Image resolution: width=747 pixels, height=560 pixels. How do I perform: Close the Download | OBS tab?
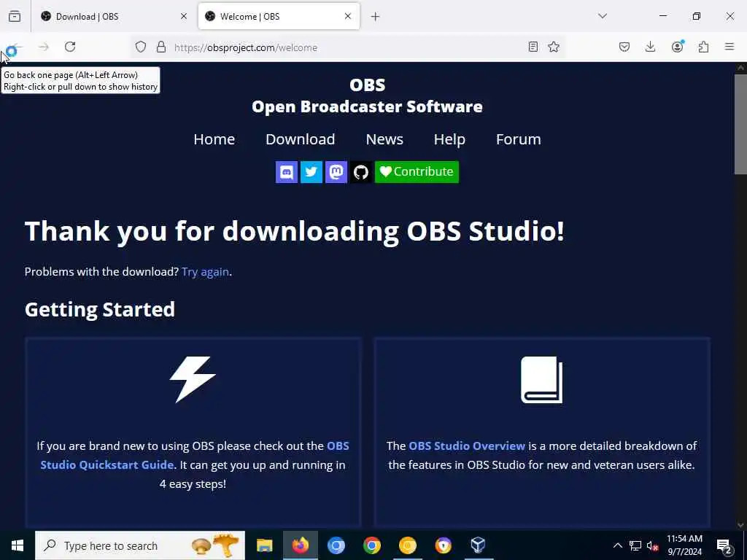click(x=184, y=16)
